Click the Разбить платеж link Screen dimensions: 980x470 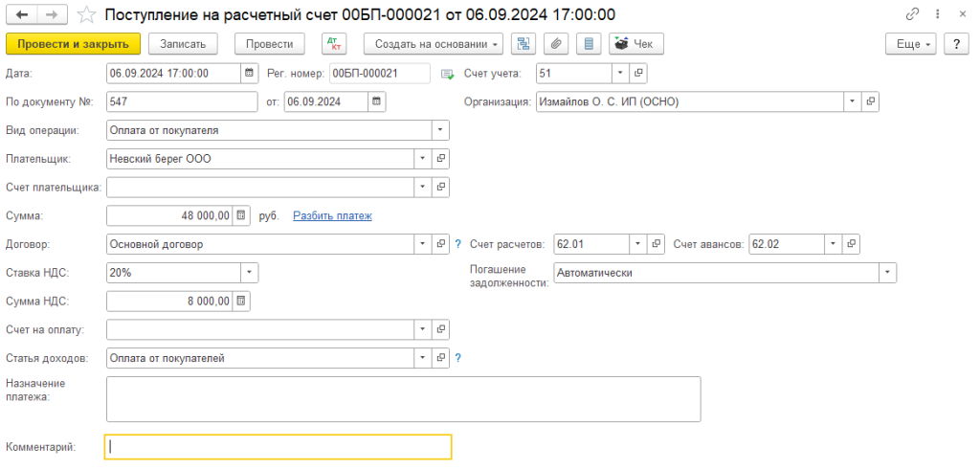coord(332,215)
